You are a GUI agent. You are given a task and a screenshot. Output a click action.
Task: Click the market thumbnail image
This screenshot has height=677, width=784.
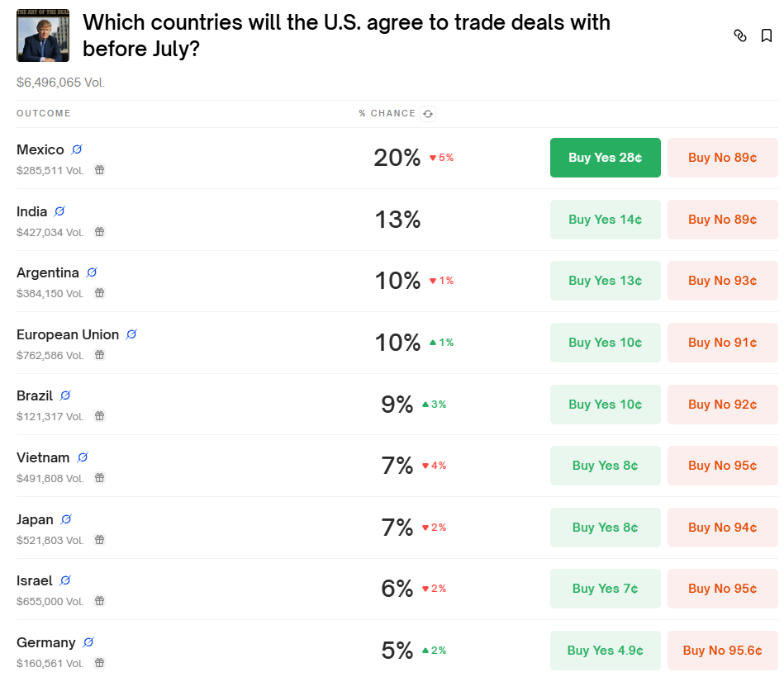(x=43, y=36)
